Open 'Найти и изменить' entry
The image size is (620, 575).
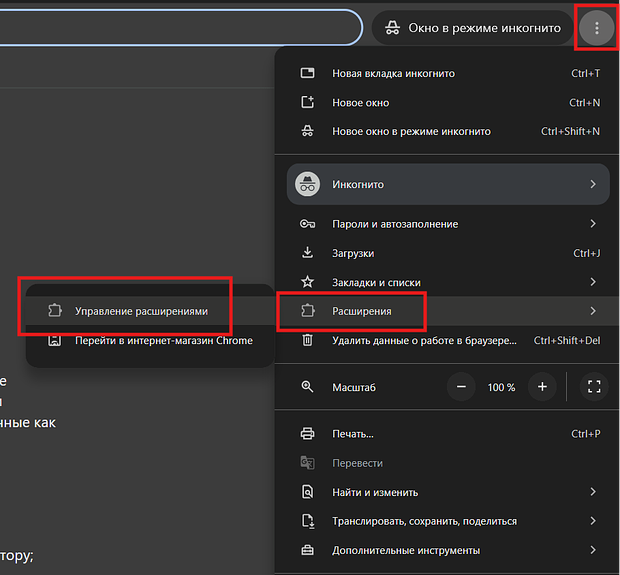pyautogui.click(x=447, y=492)
